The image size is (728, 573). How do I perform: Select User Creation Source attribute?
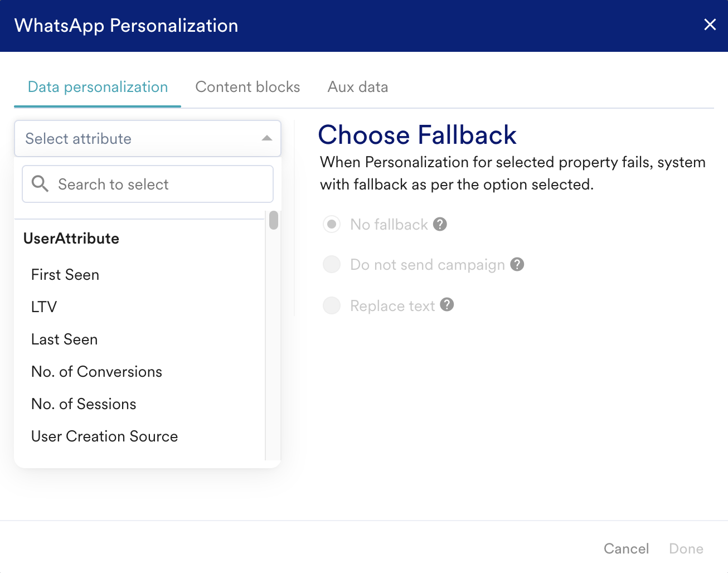pyautogui.click(x=104, y=436)
